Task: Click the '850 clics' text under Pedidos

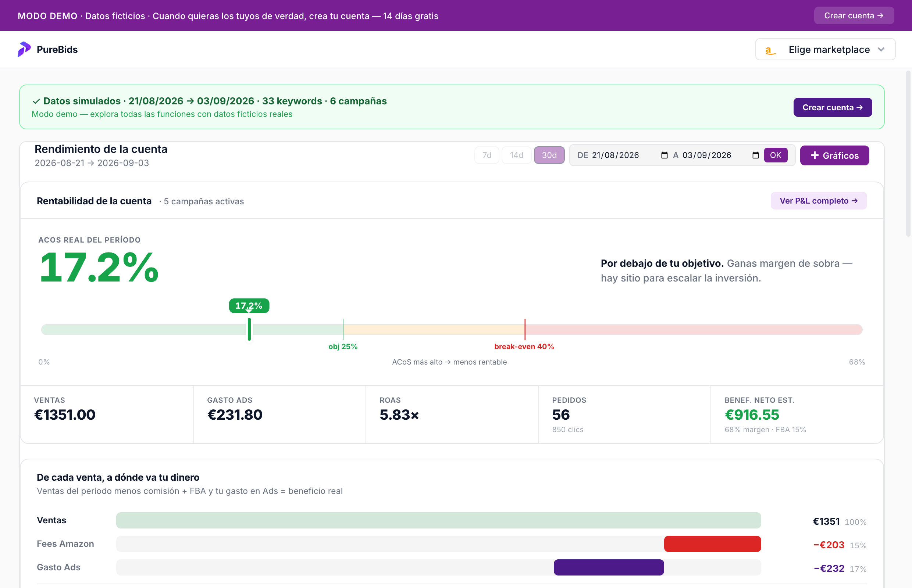Action: [567, 430]
